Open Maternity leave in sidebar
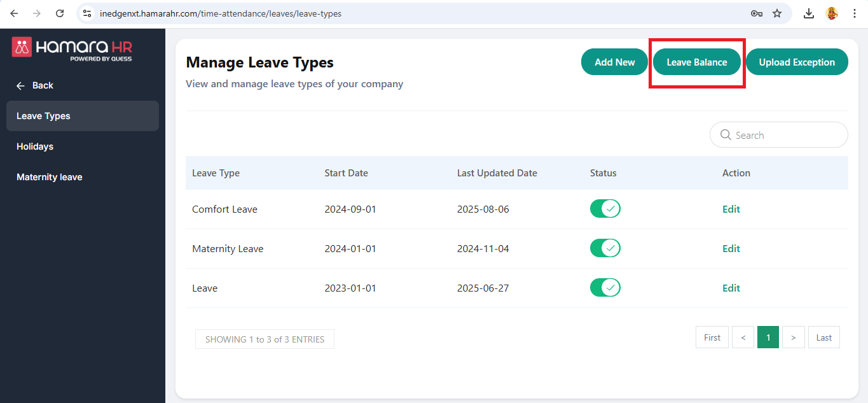868x403 pixels. click(x=83, y=177)
